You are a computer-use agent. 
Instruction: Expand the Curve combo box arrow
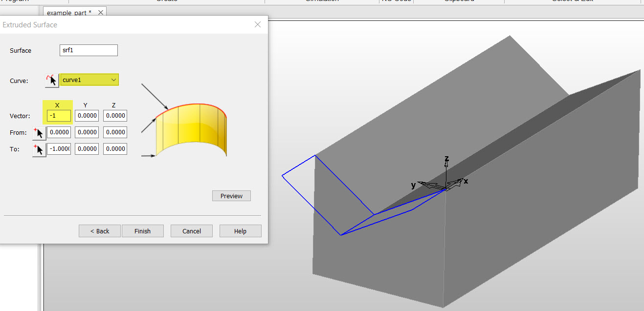point(113,80)
